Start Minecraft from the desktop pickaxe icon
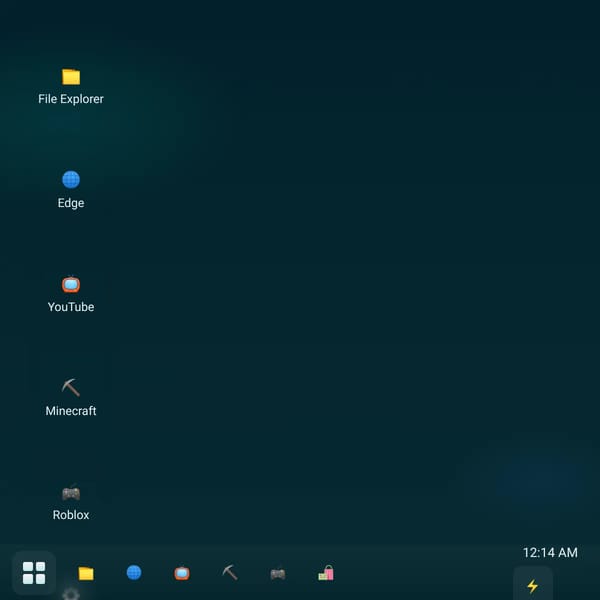Viewport: 600px width, 600px height. (x=71, y=398)
